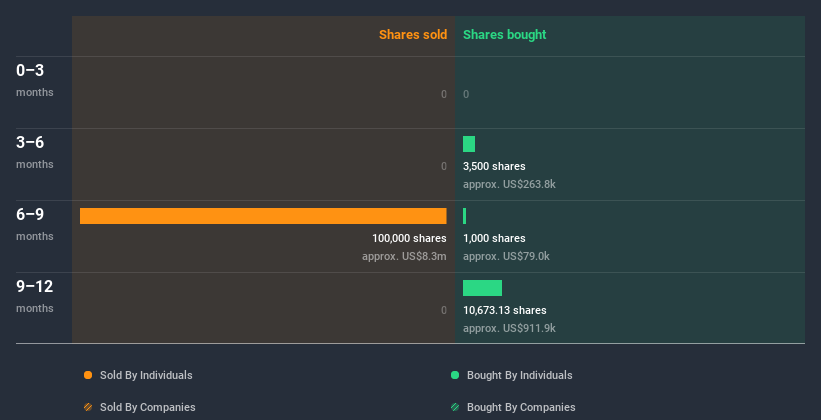821x420 pixels.
Task: Select the green bar for 3,500 shares
Action: pyautogui.click(x=469, y=144)
